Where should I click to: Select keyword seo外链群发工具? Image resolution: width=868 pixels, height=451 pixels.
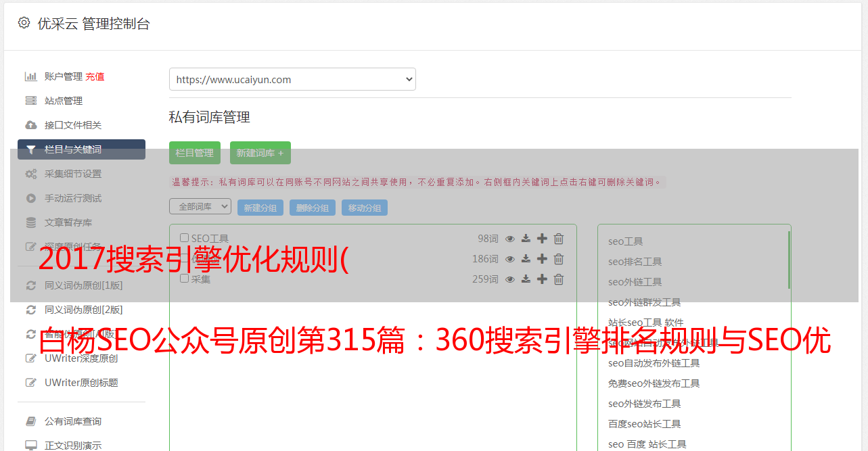(645, 302)
